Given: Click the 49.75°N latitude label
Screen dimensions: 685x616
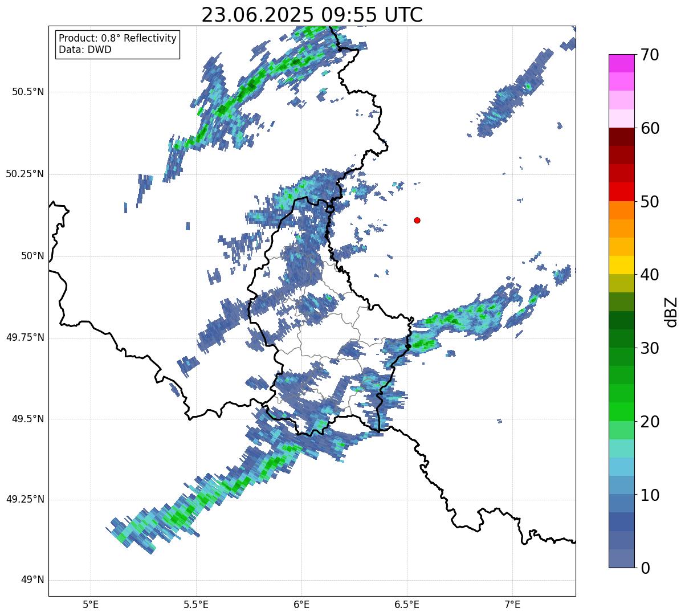Looking at the screenshot, I should click(25, 337).
